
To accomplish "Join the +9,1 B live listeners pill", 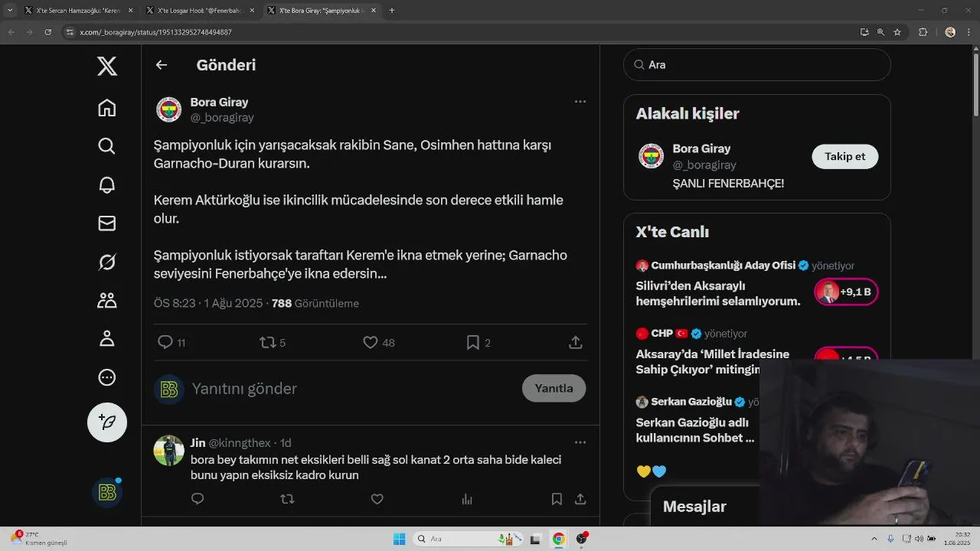I will coord(846,292).
